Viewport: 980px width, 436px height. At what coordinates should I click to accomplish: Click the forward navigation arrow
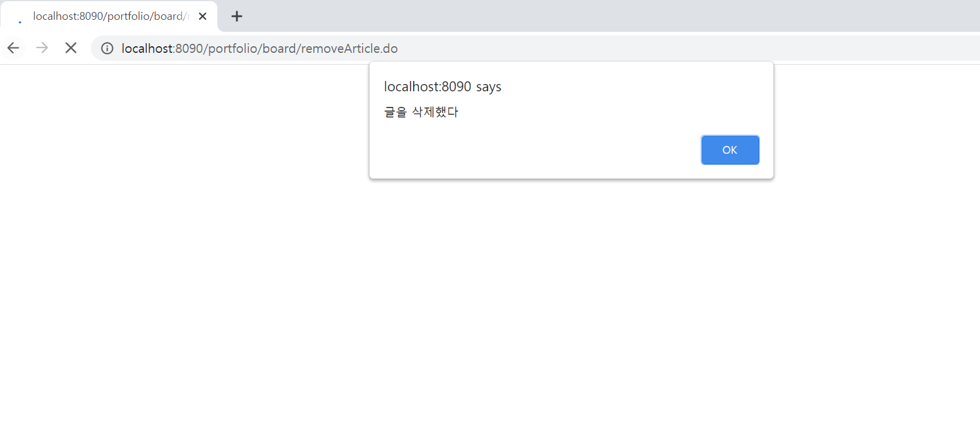(x=42, y=48)
